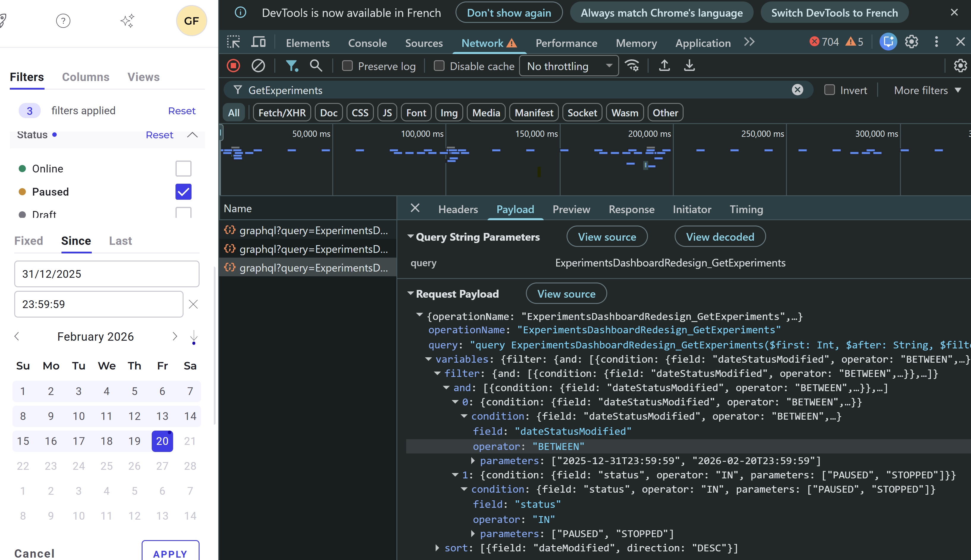This screenshot has height=560, width=971.
Task: Switch to the Response tab
Action: click(x=631, y=209)
